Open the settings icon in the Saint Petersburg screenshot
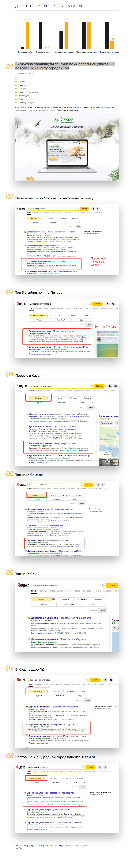The height and width of the screenshot is (868, 136). click(x=113, y=304)
